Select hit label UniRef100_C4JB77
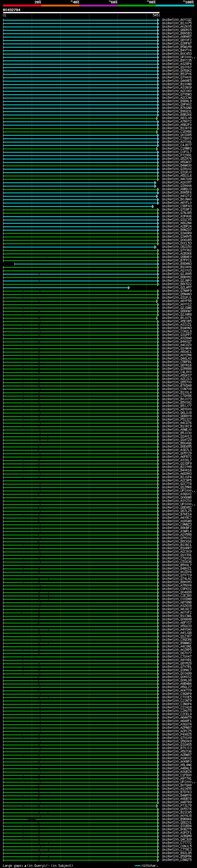Screen dimensions: 197x868 (177, 145)
